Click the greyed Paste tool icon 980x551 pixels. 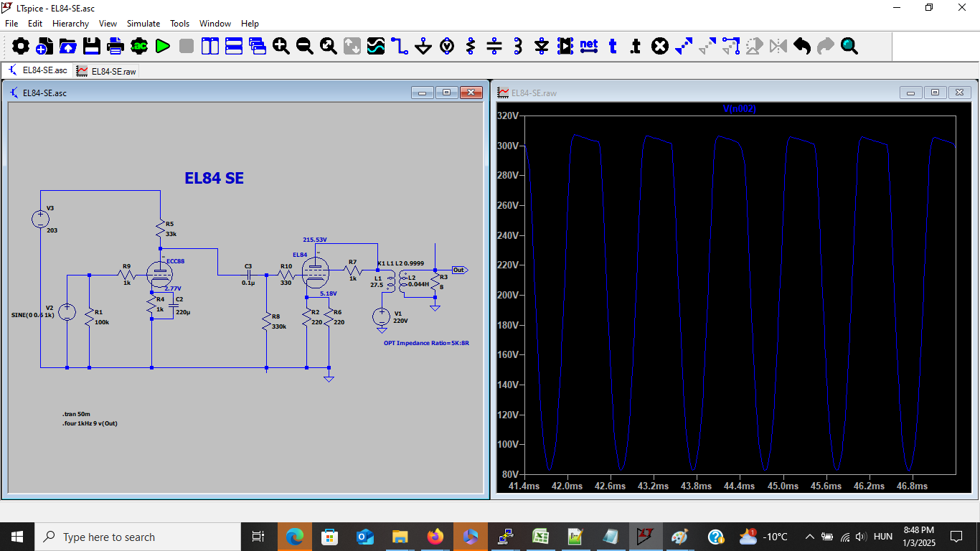pos(707,46)
